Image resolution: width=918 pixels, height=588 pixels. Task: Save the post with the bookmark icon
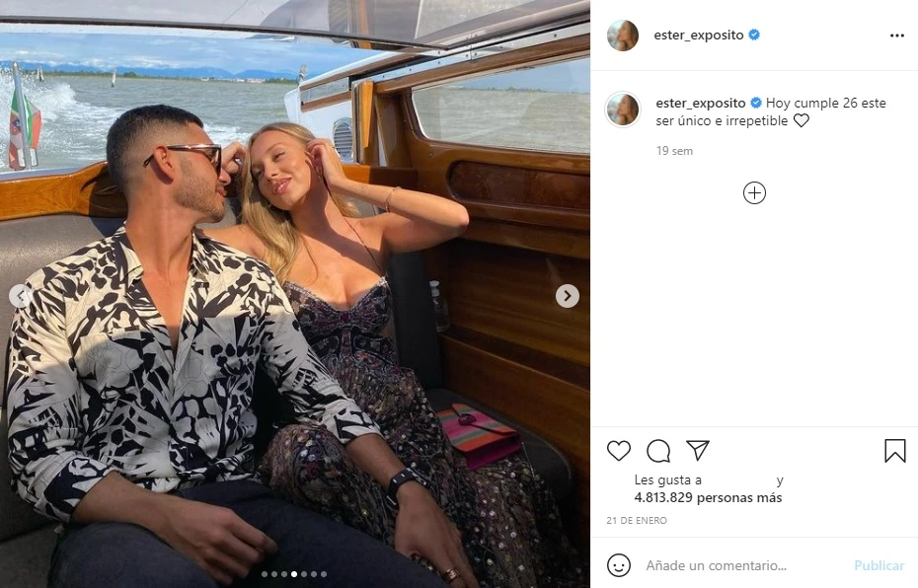[x=894, y=451]
